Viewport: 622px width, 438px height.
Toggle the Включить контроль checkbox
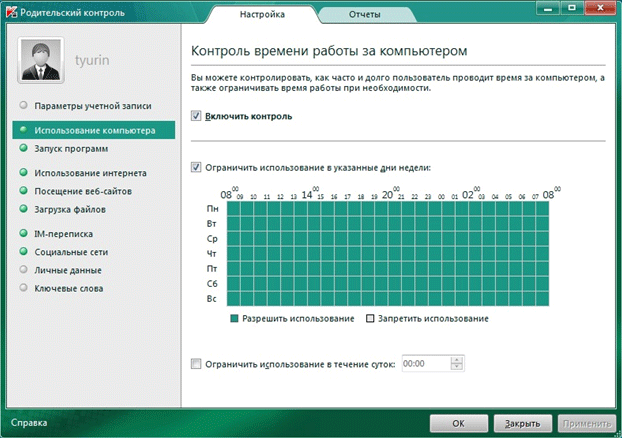(196, 116)
